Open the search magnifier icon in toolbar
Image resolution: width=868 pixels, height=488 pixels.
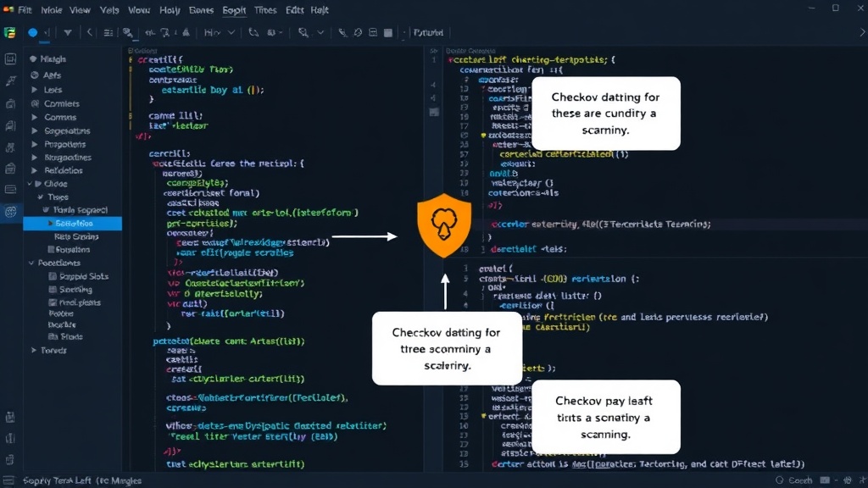[303, 33]
